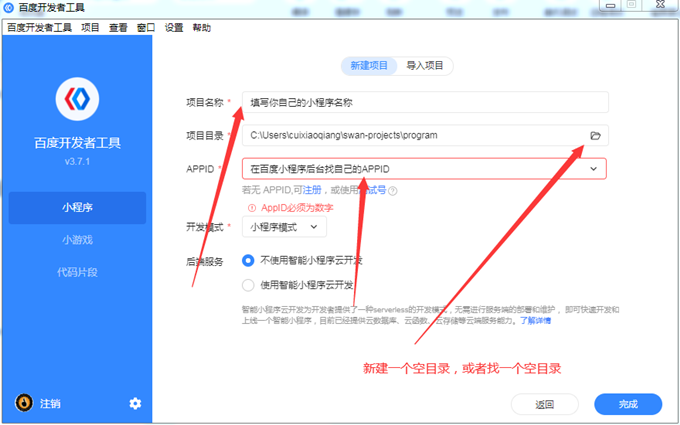The width and height of the screenshot is (680, 425).
Task: Switch to the 导入项目 tab
Action: (x=425, y=66)
